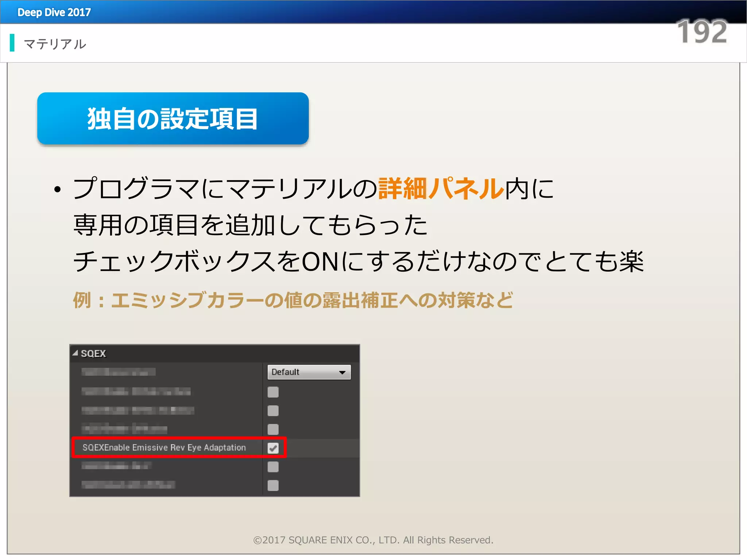Screen dimensions: 747x560
Task: Click the teal accent bar beside マテリアル
Action: pyautogui.click(x=12, y=43)
